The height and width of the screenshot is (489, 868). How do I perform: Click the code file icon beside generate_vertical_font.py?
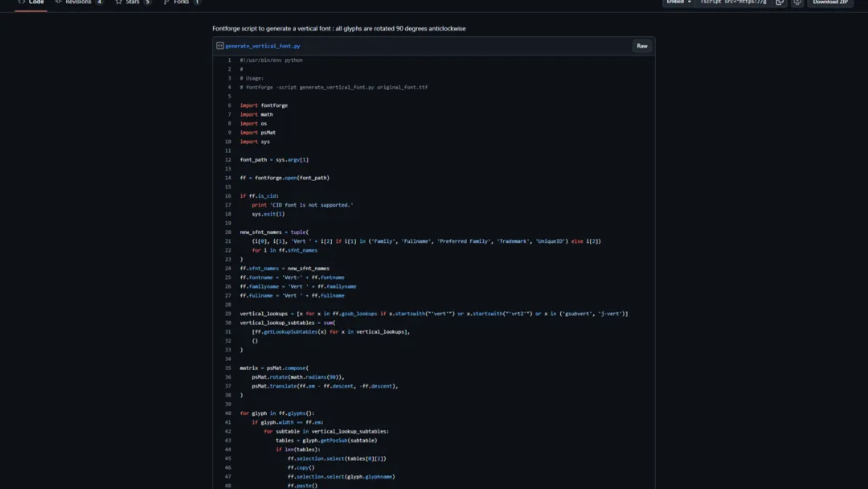tap(221, 45)
